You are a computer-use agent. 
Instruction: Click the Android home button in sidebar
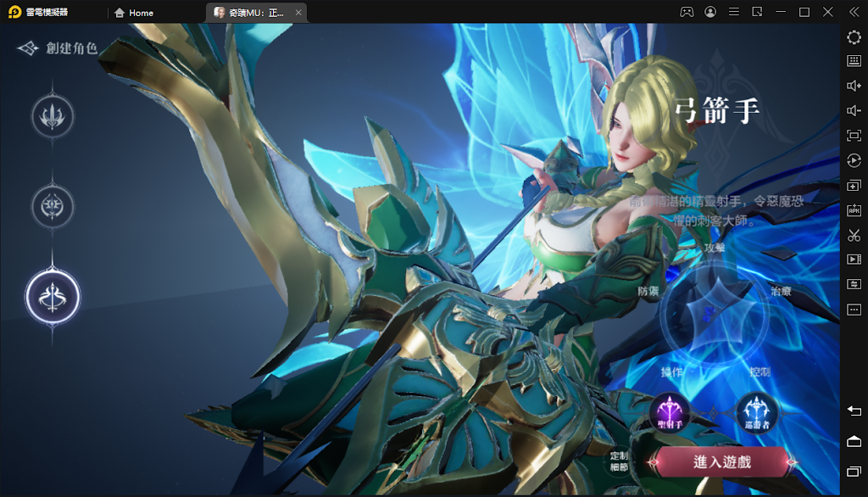click(854, 441)
